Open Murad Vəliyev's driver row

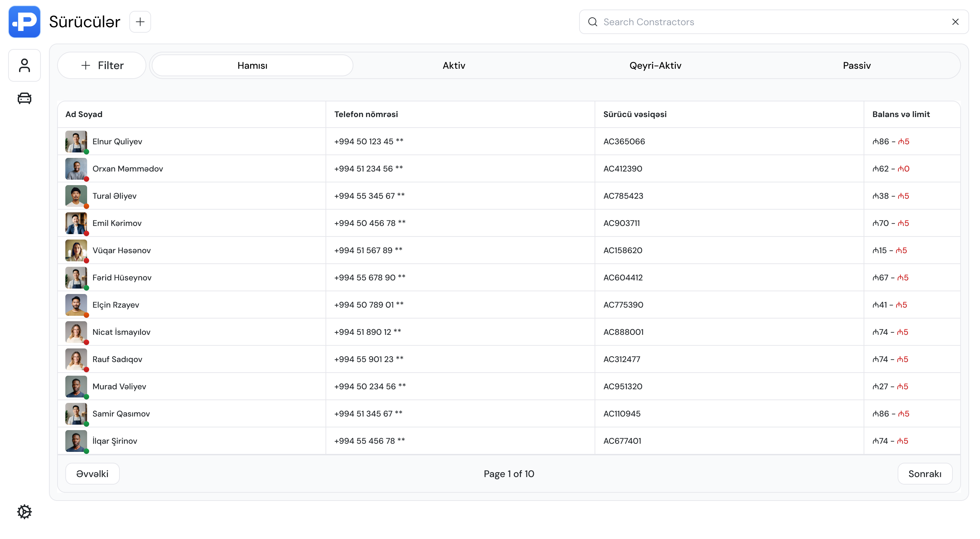coord(119,387)
